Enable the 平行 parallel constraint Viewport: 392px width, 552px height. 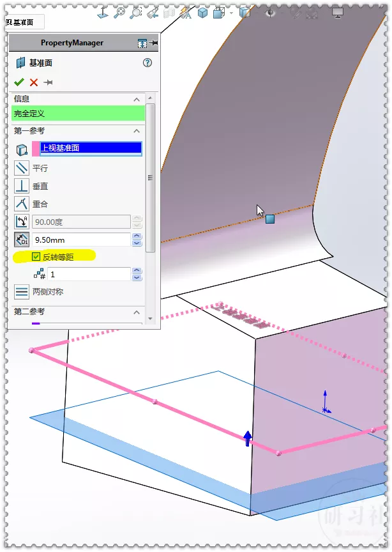coord(22,168)
